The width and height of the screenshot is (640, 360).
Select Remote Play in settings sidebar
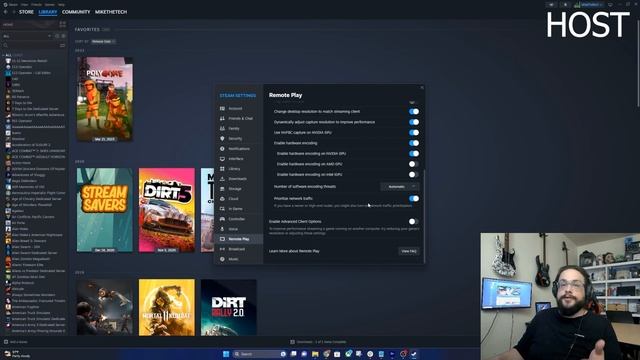point(238,239)
